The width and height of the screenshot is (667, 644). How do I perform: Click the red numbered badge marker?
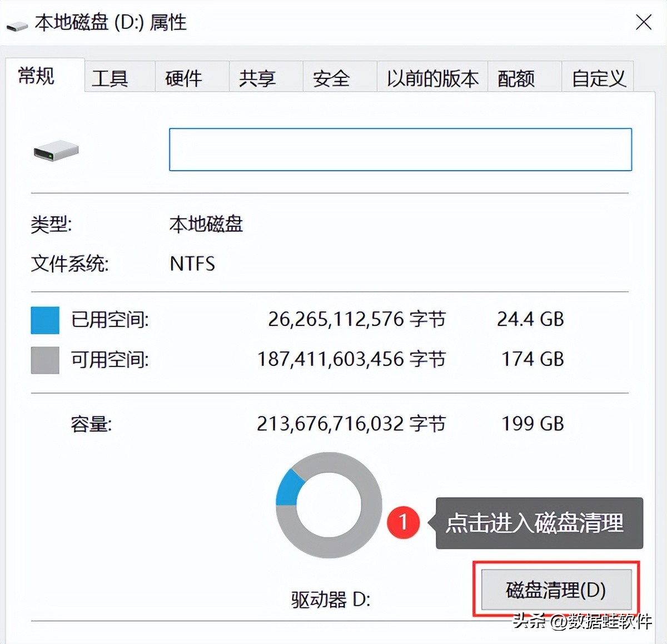click(404, 523)
